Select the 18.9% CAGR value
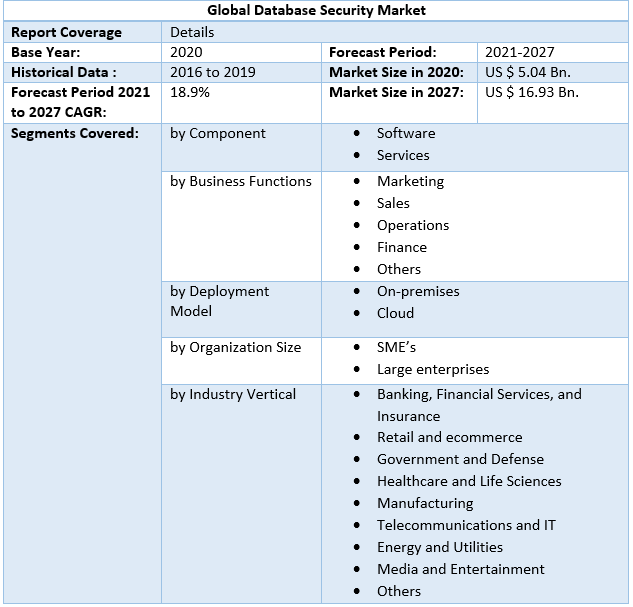This screenshot has width=633, height=607. coord(189,92)
